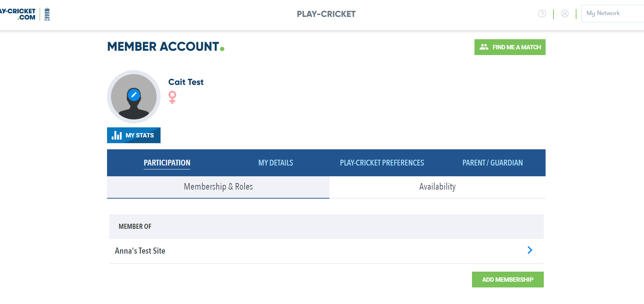The image size is (644, 304).
Task: Switch to My Details tab
Action: tap(276, 163)
